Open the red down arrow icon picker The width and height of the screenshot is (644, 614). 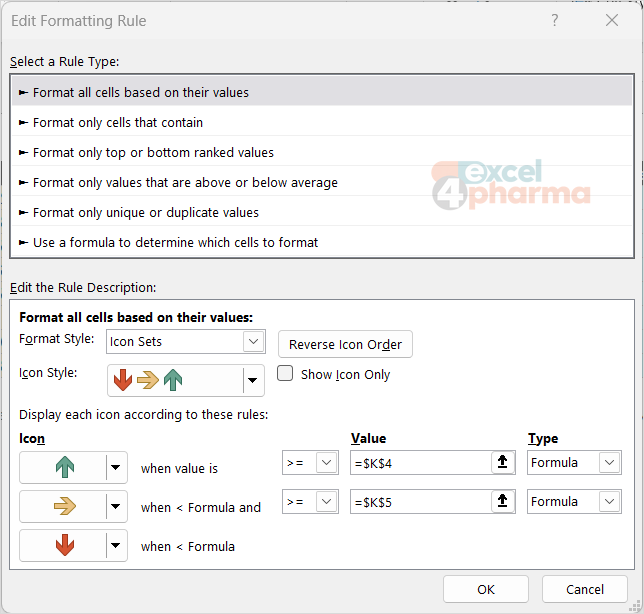(x=74, y=545)
